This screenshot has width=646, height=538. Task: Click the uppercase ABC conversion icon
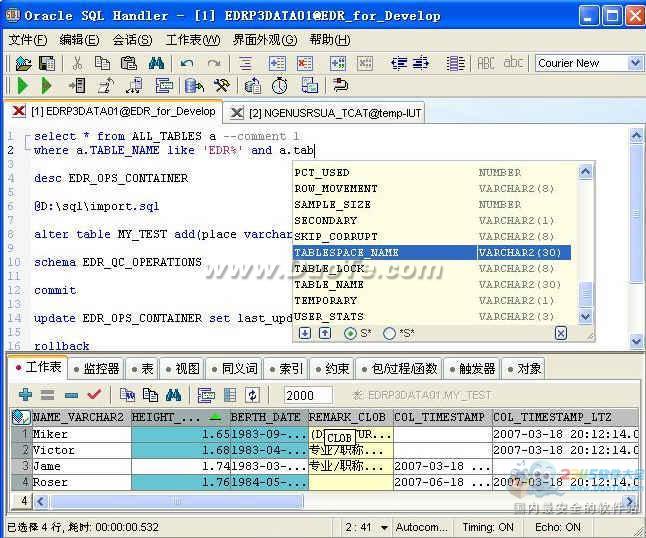(x=486, y=63)
